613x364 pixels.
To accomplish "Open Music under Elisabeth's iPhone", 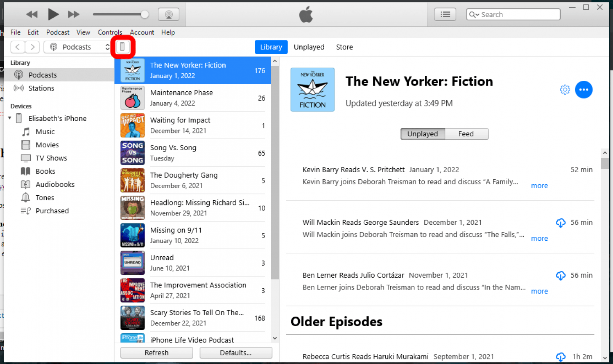I will [45, 132].
